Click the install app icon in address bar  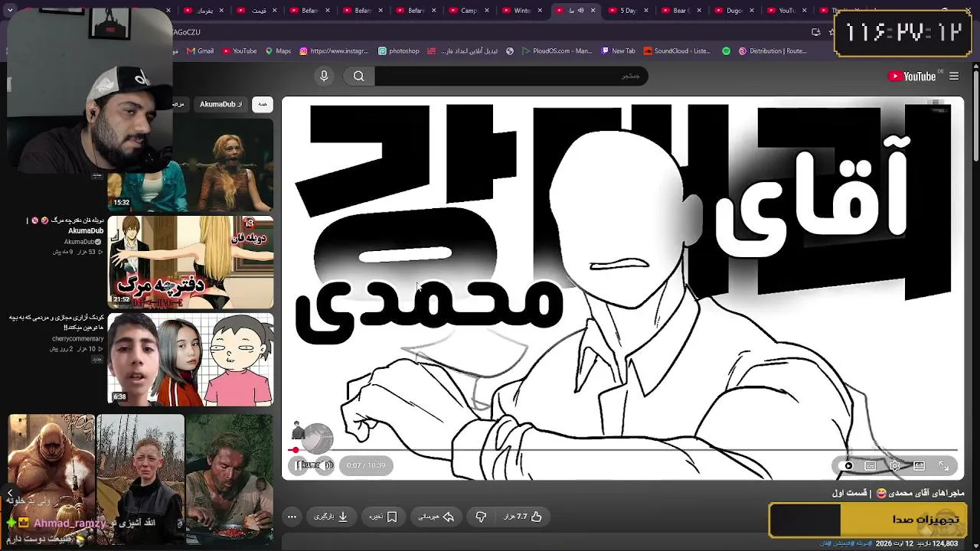point(816,32)
